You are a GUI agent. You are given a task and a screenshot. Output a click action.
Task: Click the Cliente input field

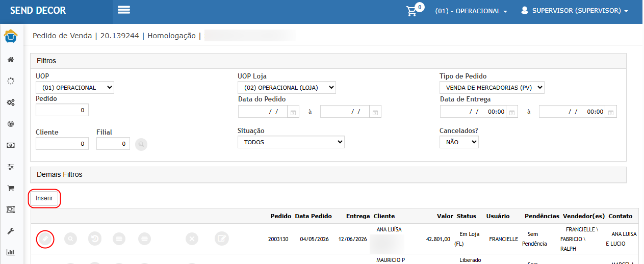[62, 144]
